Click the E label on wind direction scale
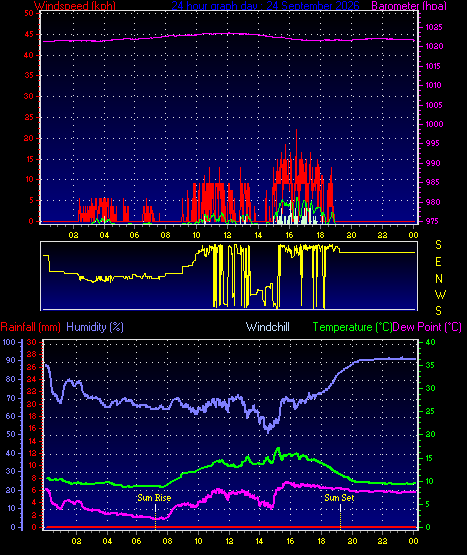467x555 pixels. (x=438, y=262)
